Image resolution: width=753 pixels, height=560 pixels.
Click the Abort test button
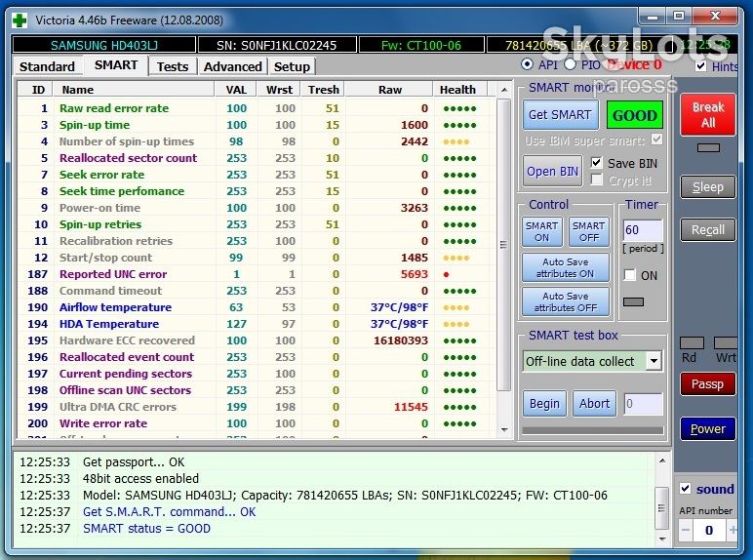point(595,404)
